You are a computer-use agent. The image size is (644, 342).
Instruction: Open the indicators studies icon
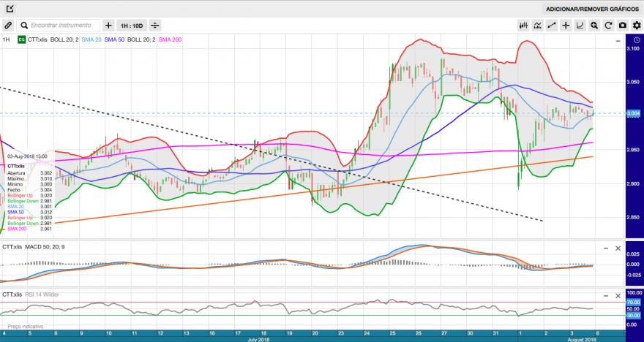point(537,26)
